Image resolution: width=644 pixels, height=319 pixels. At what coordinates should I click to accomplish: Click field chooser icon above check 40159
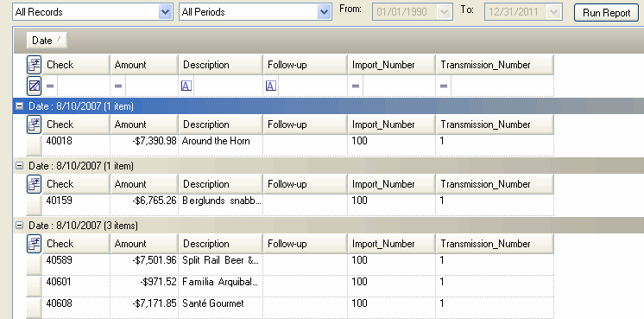(34, 184)
